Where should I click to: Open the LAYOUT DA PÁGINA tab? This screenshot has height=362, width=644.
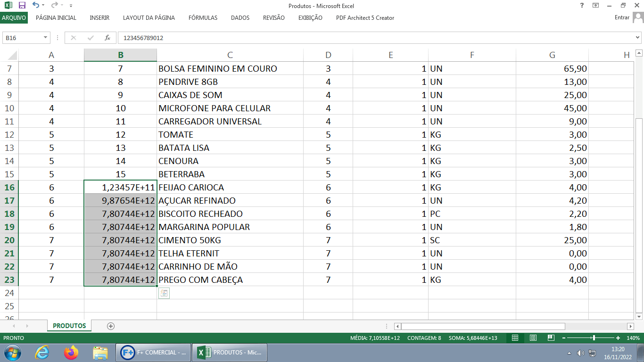click(x=149, y=18)
